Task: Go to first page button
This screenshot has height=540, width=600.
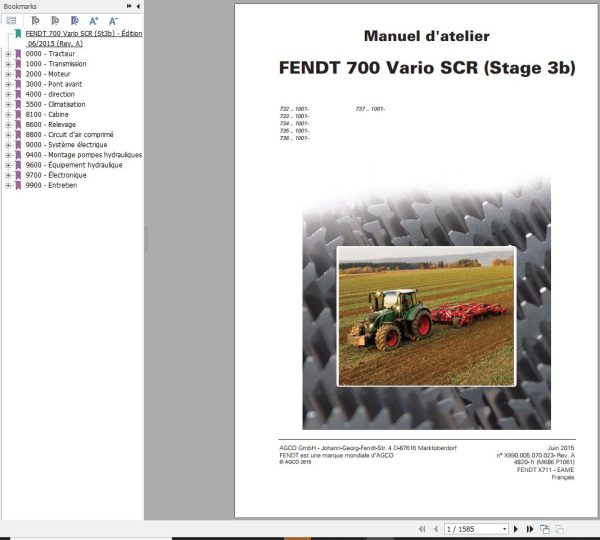Action: 422,529
